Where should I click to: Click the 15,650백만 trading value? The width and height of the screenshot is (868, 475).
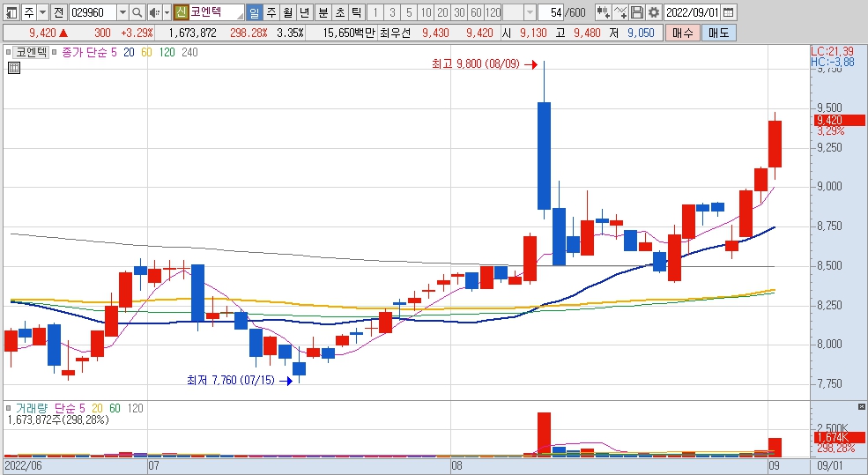point(349,33)
